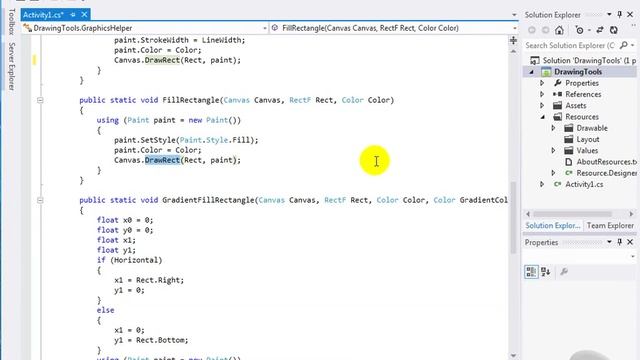
Task: Expand the References node
Action: coord(542,94)
